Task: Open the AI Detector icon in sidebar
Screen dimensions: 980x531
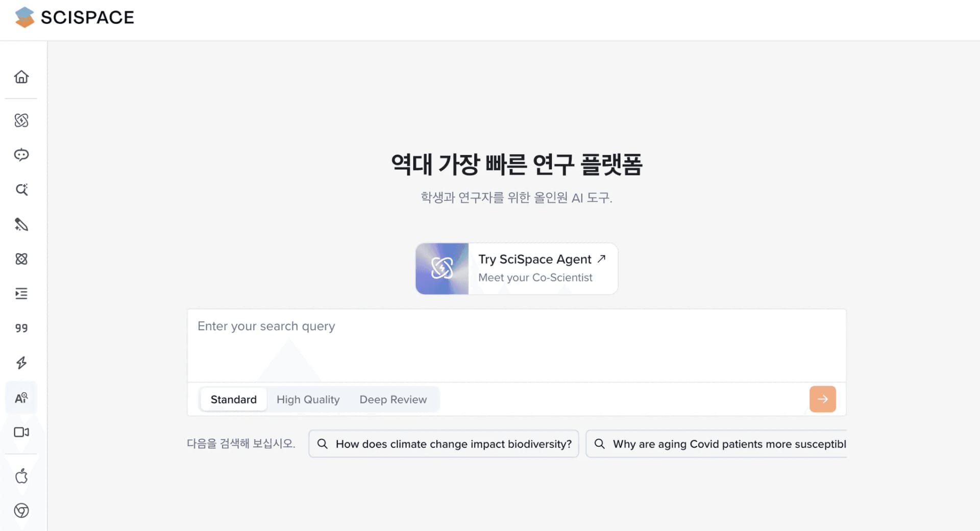Action: click(21, 397)
